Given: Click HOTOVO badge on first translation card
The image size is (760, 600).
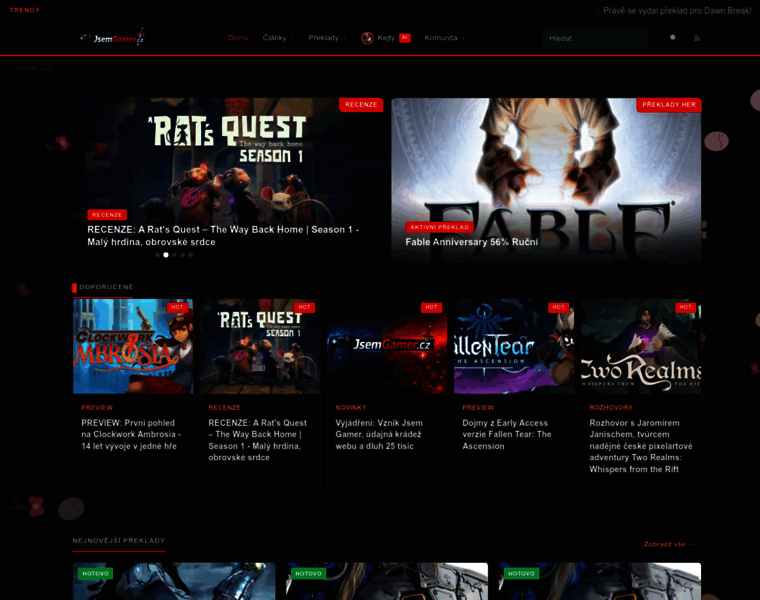Looking at the screenshot, I should coord(95,573).
